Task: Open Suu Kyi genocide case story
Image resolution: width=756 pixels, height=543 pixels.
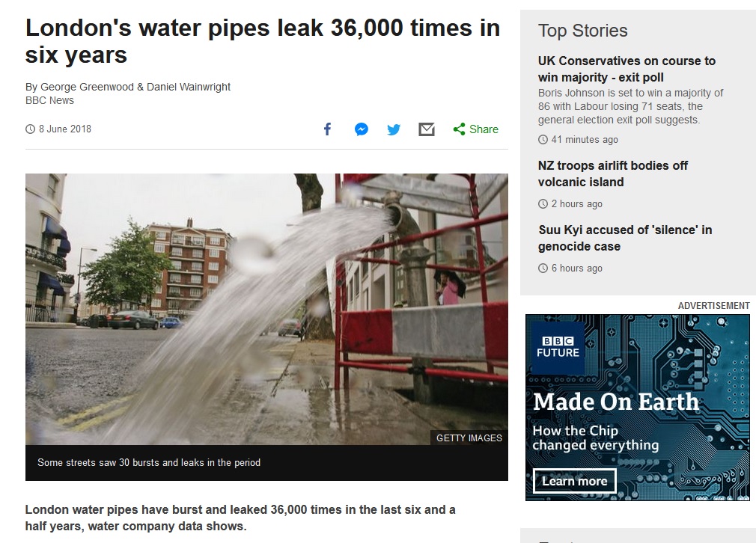Action: 625,238
